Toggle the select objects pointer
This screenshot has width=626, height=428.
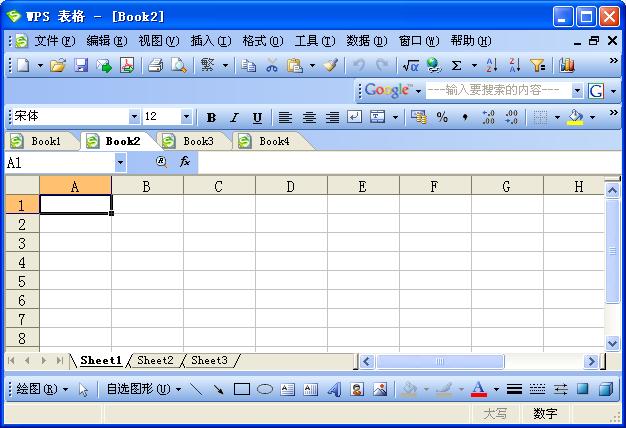click(83, 389)
